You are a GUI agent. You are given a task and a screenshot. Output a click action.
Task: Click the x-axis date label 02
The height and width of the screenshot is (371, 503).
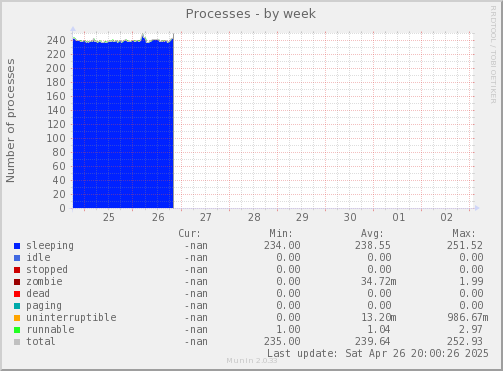pos(447,218)
